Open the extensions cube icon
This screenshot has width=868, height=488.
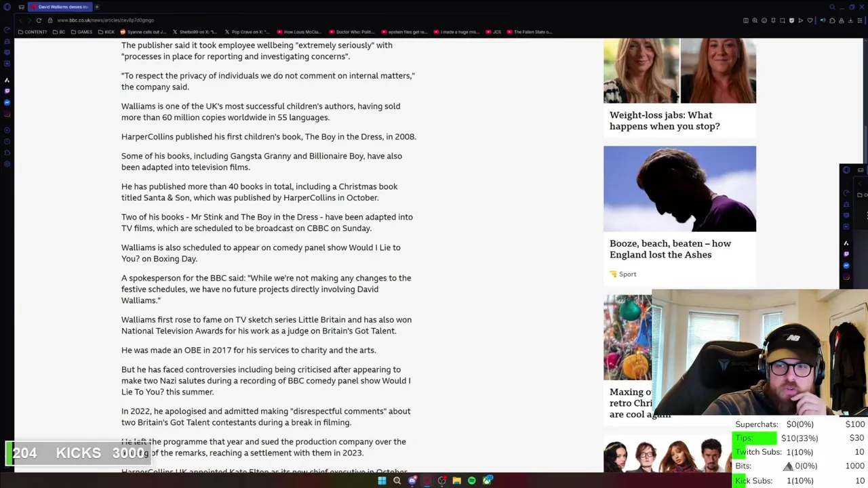832,20
